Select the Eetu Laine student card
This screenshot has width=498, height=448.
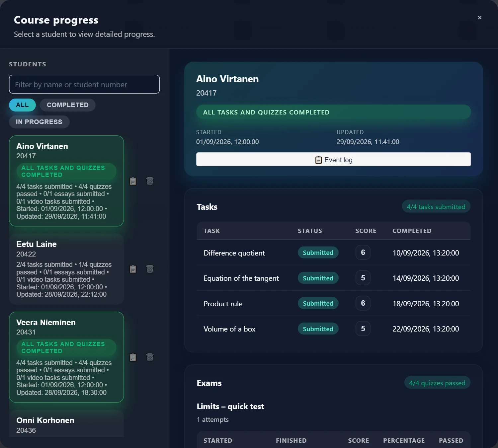coord(66,269)
